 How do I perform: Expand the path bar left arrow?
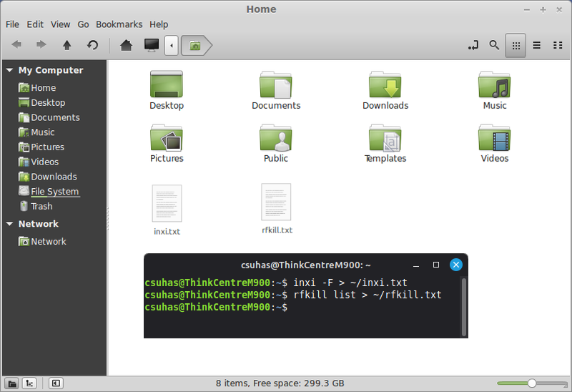pos(172,45)
